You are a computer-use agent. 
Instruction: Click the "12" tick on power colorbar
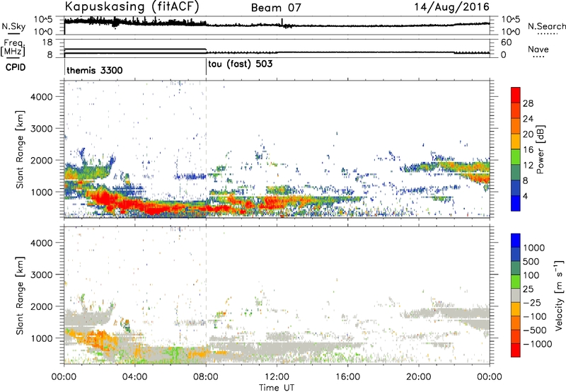point(528,166)
